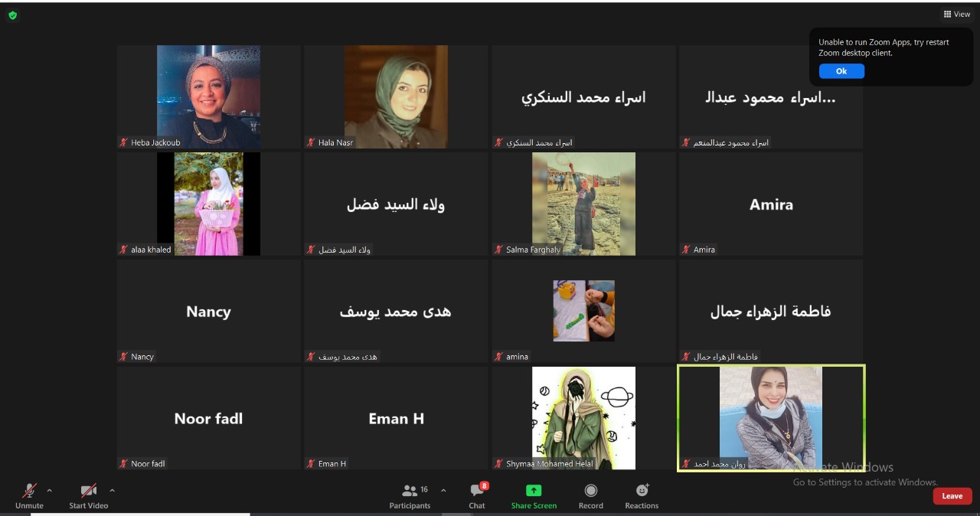This screenshot has width=980, height=516.
Task: Open the Reactions menu
Action: click(642, 495)
